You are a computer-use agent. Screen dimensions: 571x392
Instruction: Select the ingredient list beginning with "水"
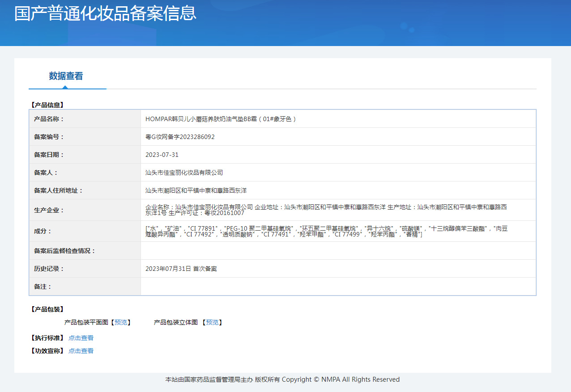327,231
